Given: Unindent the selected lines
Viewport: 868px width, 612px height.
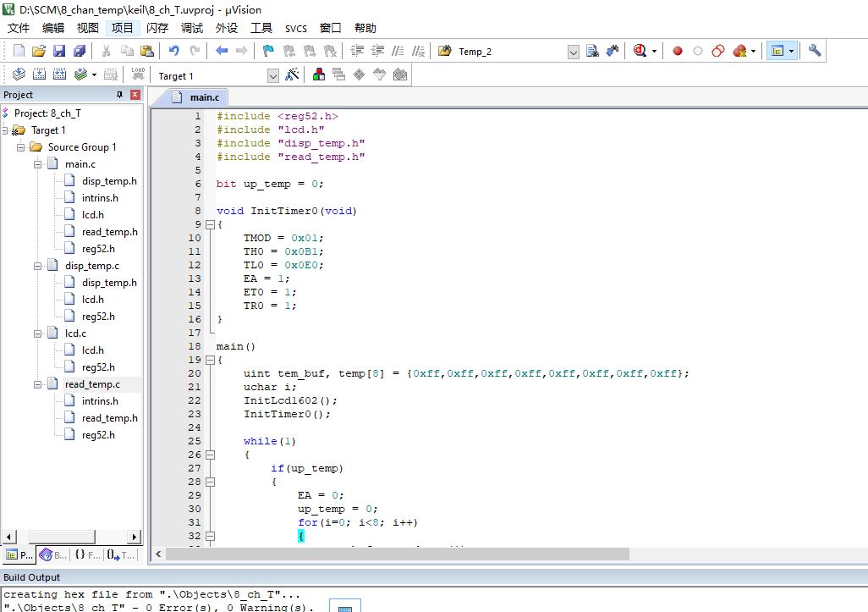Looking at the screenshot, I should (377, 51).
